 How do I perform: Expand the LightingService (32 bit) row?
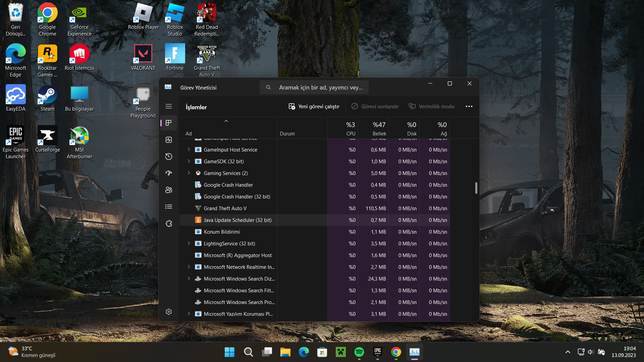(x=189, y=243)
